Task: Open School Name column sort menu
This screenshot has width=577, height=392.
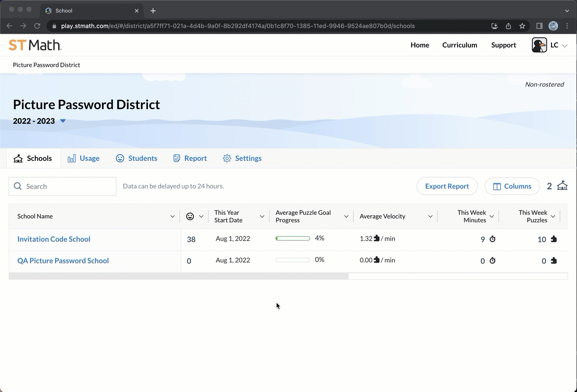Action: [172, 216]
